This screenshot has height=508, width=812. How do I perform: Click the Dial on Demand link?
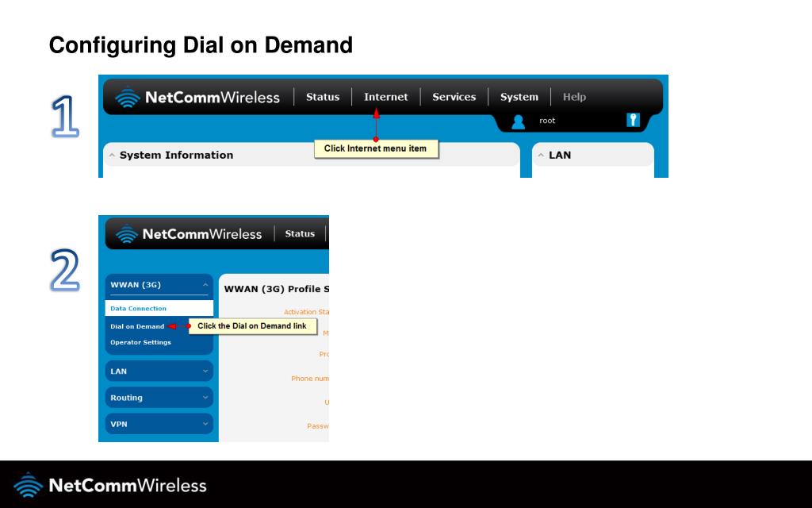pos(137,326)
